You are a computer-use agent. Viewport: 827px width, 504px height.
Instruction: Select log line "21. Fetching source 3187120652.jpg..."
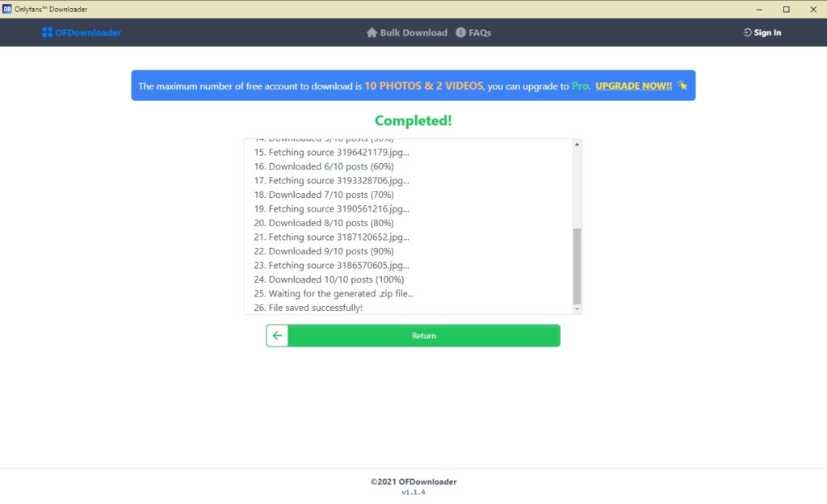[x=331, y=237]
